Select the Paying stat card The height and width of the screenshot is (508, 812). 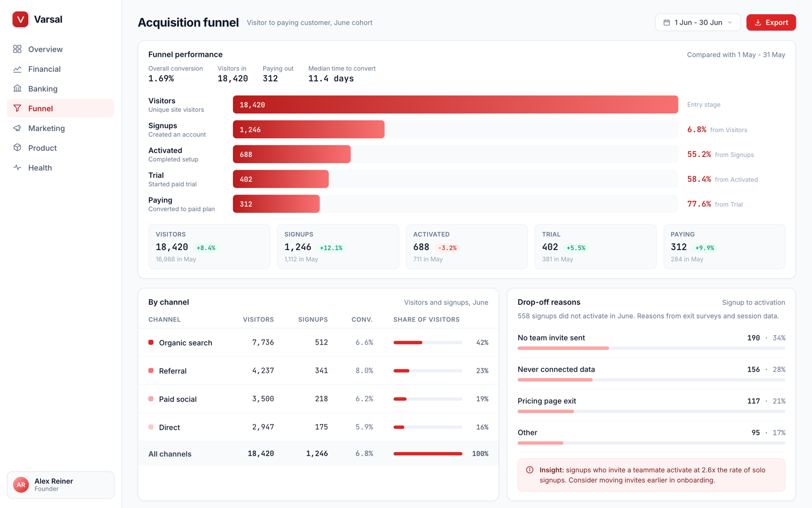coord(724,247)
